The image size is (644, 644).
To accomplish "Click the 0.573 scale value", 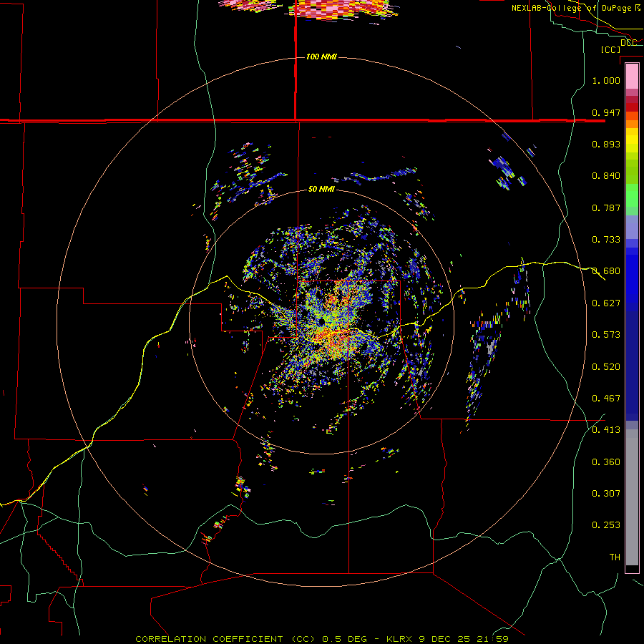I will pos(606,335).
